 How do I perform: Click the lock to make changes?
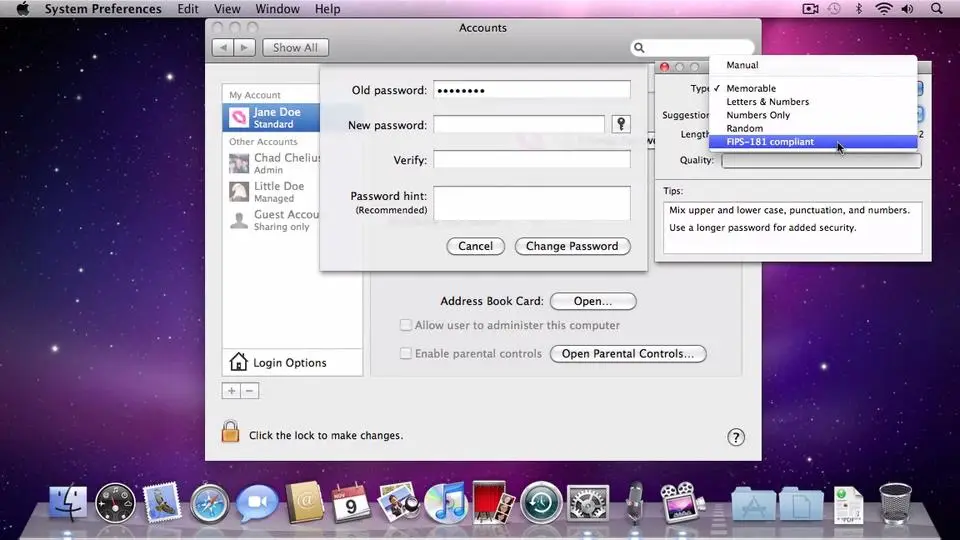pyautogui.click(x=230, y=432)
